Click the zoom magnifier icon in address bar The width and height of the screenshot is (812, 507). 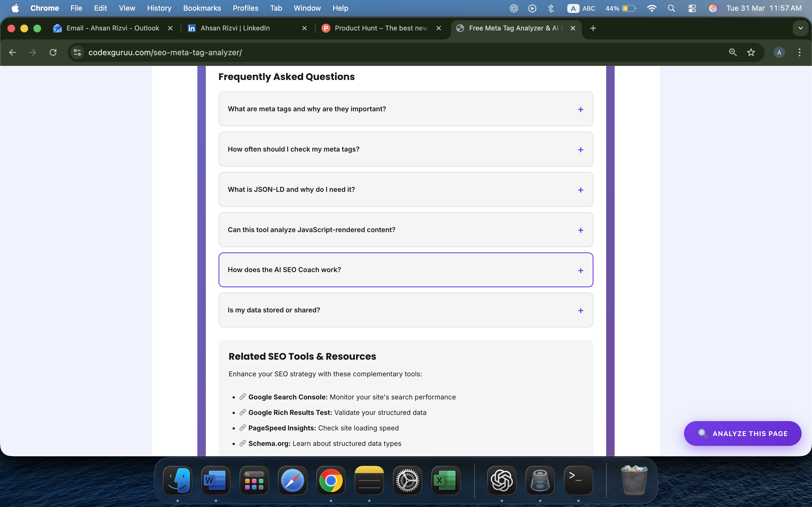click(732, 52)
